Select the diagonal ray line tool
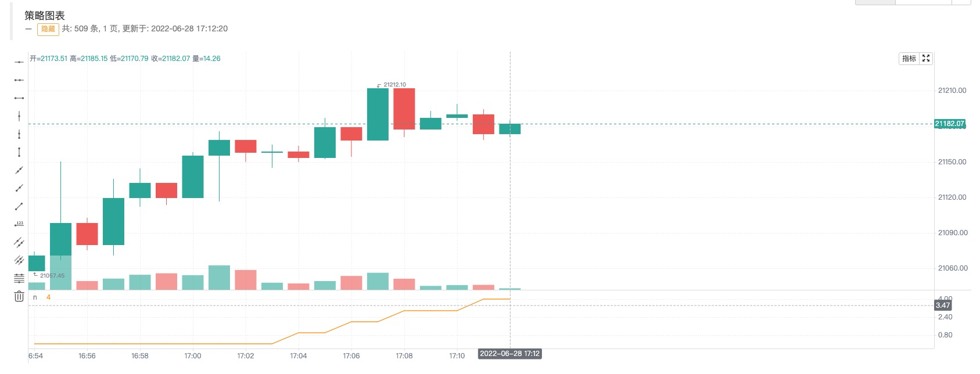Screen dimensions: 980x374 [x=19, y=188]
